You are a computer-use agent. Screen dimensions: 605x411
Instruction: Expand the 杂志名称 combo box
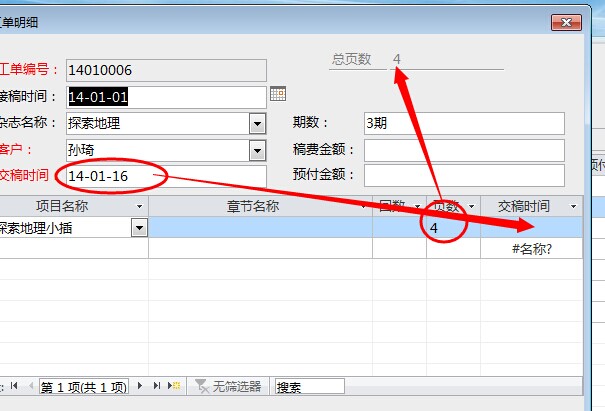click(257, 123)
